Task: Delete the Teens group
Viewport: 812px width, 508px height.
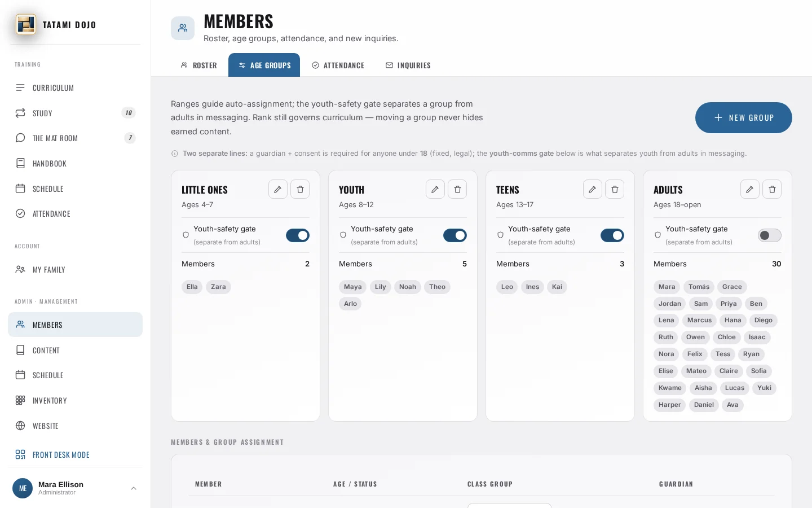Action: coord(615,189)
